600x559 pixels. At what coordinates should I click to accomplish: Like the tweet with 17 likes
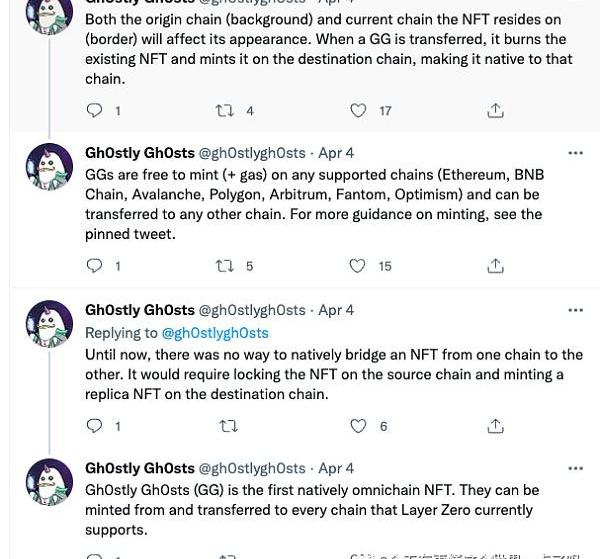point(358,111)
